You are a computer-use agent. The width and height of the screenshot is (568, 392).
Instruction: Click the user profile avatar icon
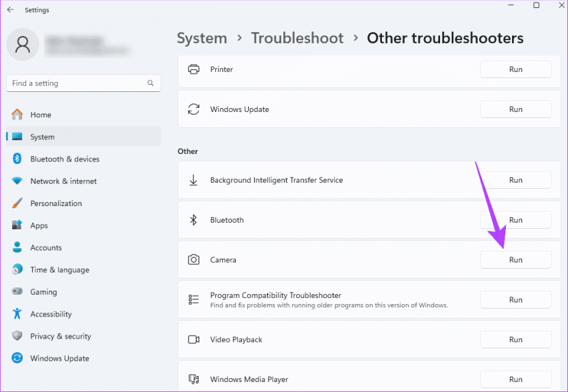point(23,44)
